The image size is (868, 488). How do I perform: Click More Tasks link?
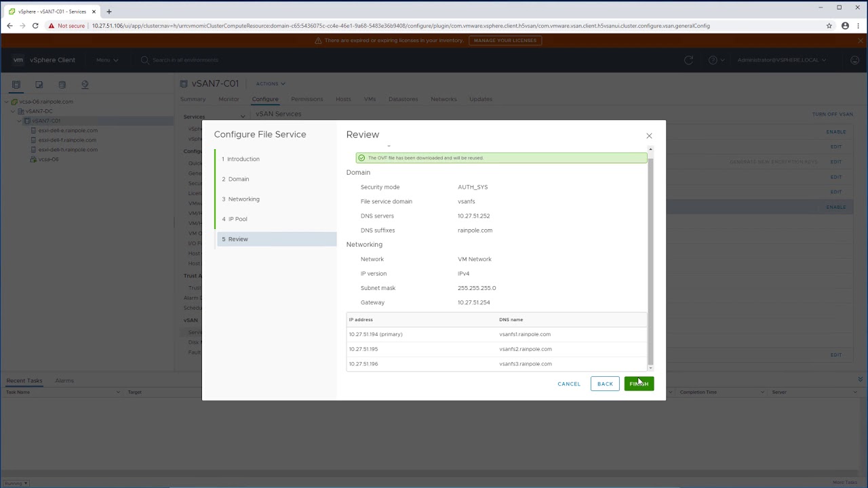(x=845, y=483)
